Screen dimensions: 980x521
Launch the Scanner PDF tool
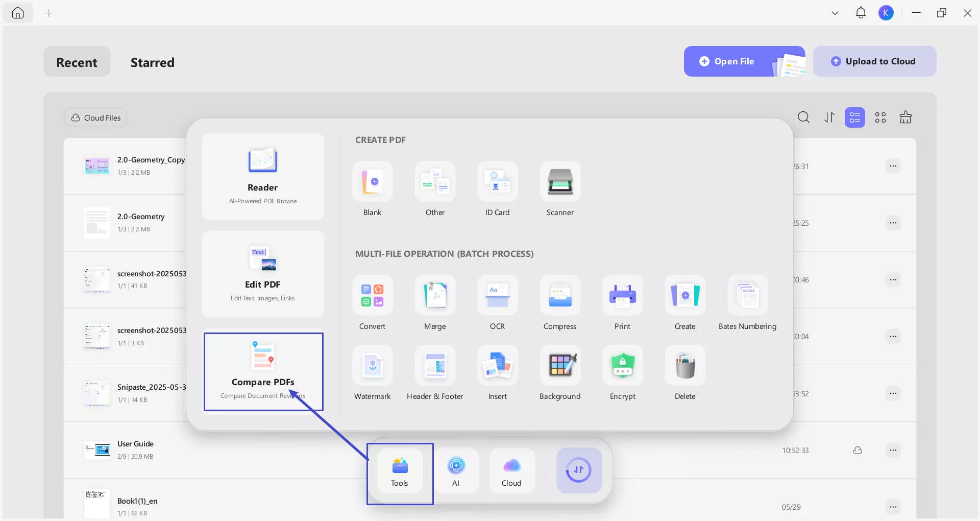click(560, 182)
